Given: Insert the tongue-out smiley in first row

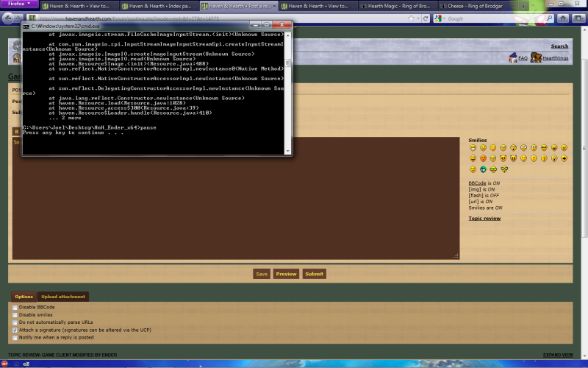Looking at the screenshot, I should pos(554,148).
